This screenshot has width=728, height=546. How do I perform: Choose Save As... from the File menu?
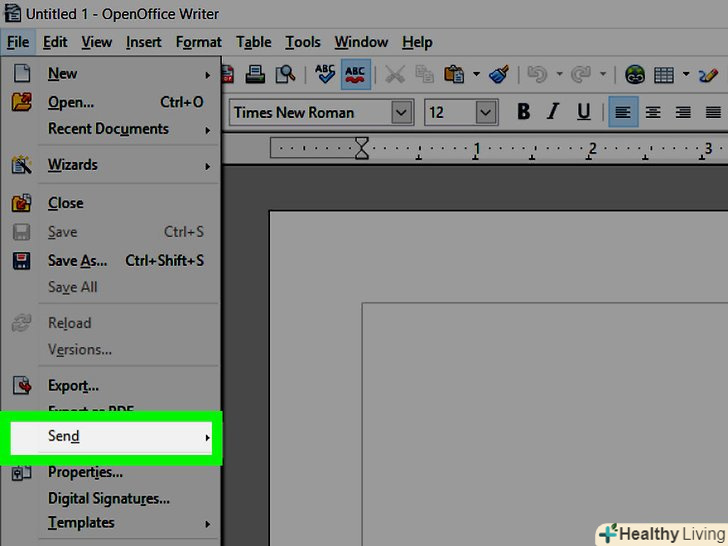(111, 261)
